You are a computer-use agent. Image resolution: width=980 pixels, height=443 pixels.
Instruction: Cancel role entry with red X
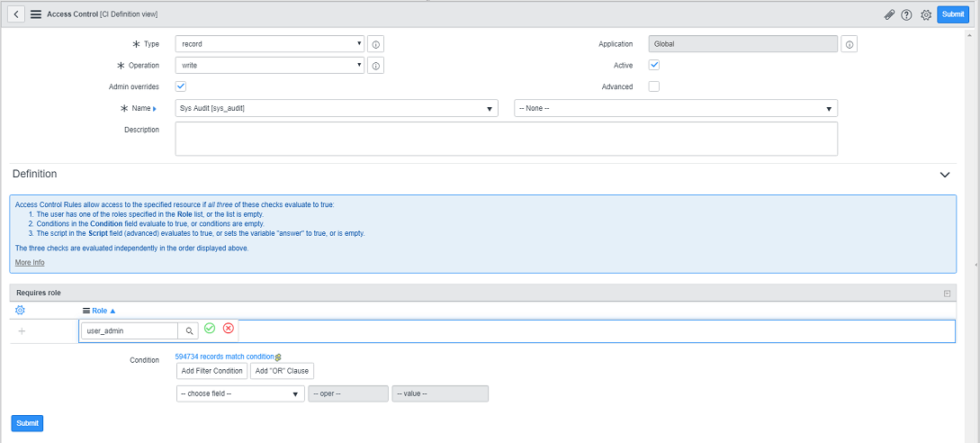click(x=229, y=329)
